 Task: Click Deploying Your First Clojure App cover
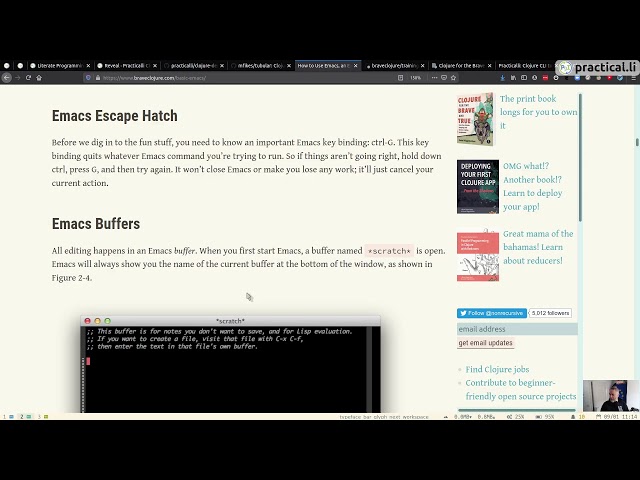pyautogui.click(x=478, y=187)
